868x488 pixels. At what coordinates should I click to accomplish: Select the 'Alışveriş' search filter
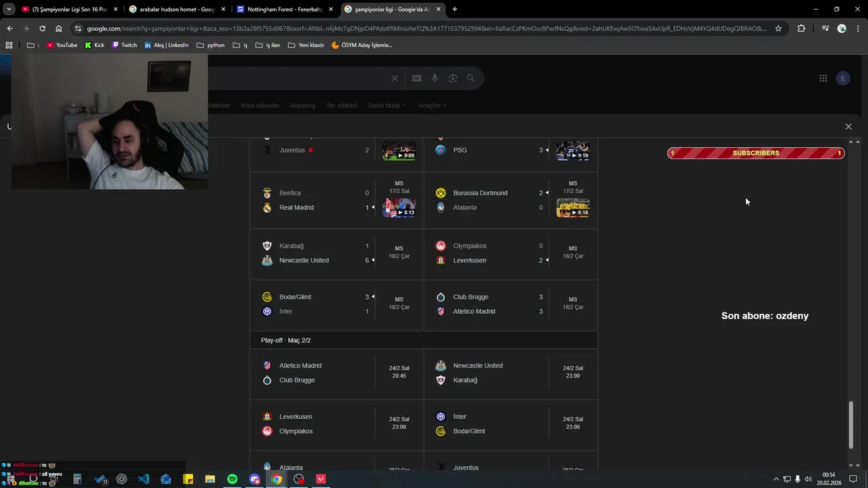tap(303, 106)
